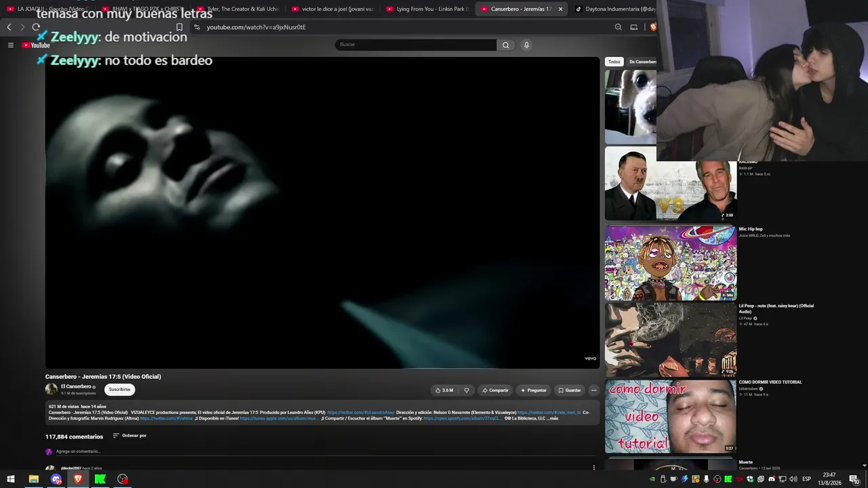This screenshot has width=868, height=488.
Task: Open the Mix: Hip hop thumbnail
Action: click(x=671, y=263)
